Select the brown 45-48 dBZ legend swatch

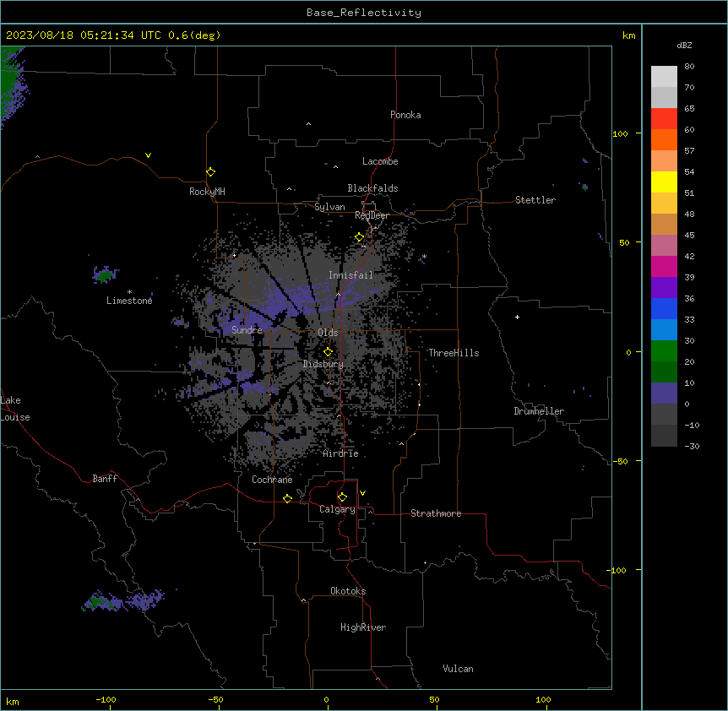664,224
